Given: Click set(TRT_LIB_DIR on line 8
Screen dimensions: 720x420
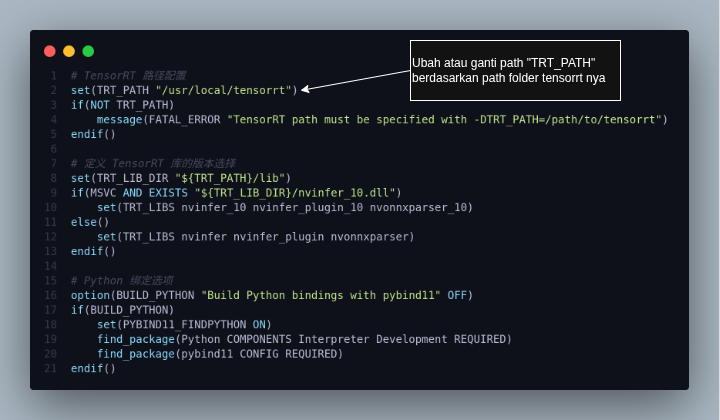Looking at the screenshot, I should tap(119, 178).
